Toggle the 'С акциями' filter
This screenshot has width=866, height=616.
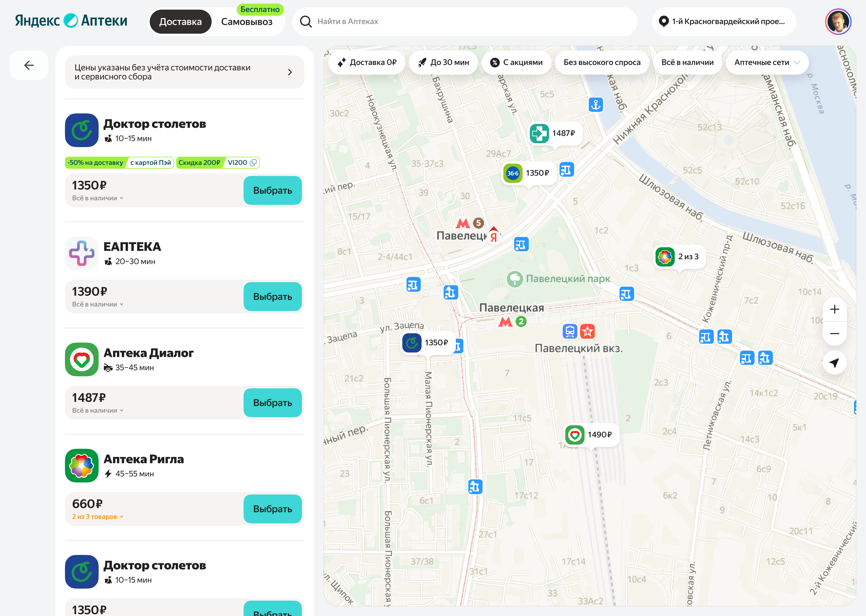(x=516, y=63)
